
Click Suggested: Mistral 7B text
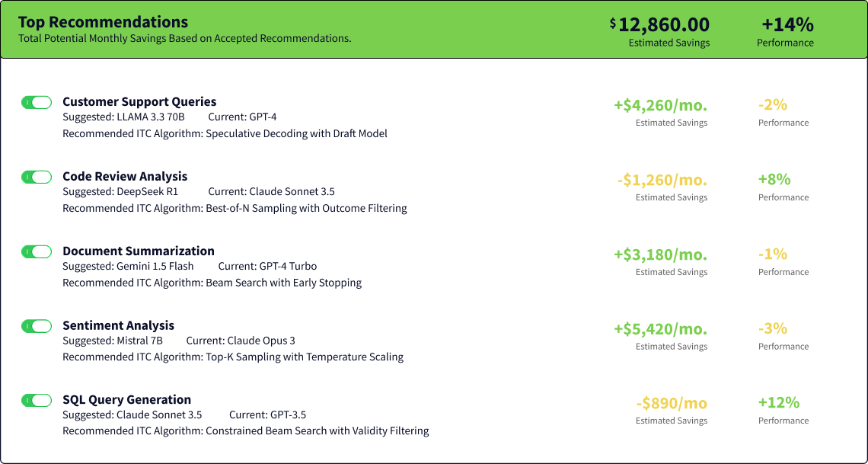coord(113,341)
